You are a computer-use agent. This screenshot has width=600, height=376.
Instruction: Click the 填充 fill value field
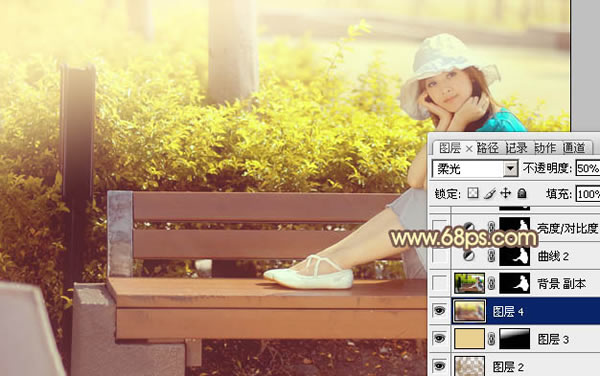tap(588, 194)
